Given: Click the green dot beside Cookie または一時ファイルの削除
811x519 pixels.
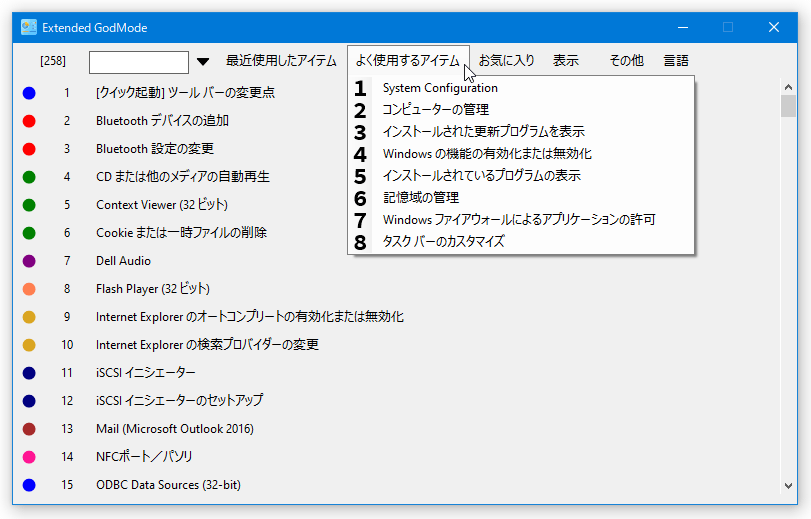Looking at the screenshot, I should [29, 233].
